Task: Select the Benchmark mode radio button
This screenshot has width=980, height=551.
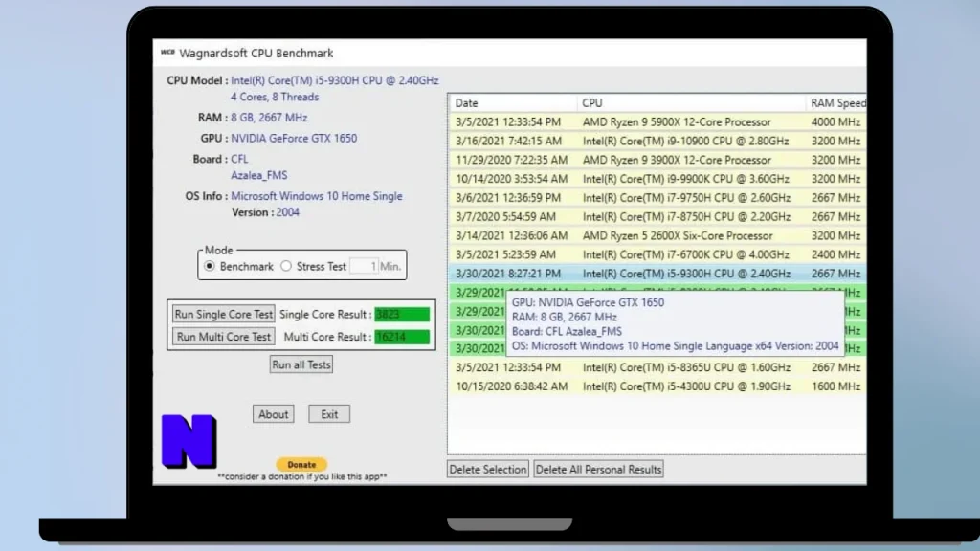Action: tap(210, 266)
